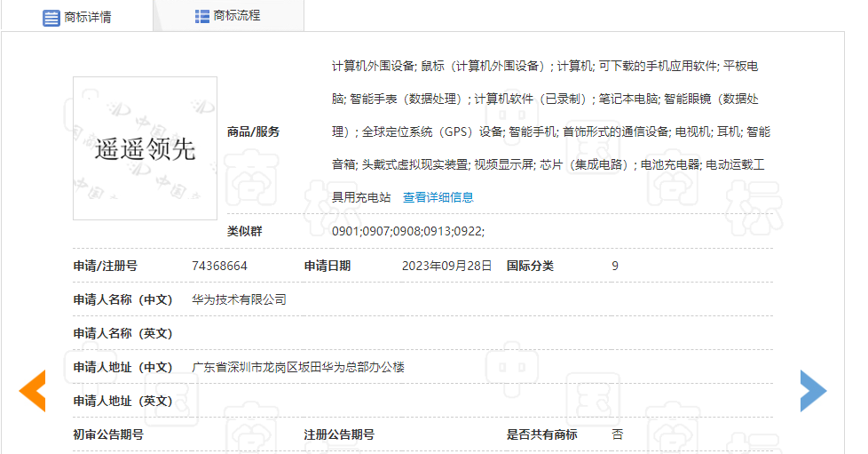The height and width of the screenshot is (454, 868).
Task: Click the 申请日期 label
Action: (327, 266)
